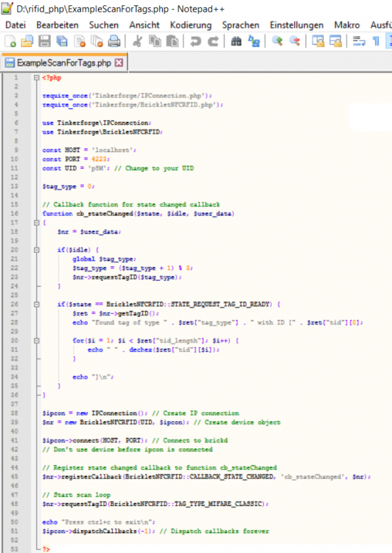Viewport: 392px width, 553px height.
Task: Cut selection with the scissors icon
Action: [137, 41]
